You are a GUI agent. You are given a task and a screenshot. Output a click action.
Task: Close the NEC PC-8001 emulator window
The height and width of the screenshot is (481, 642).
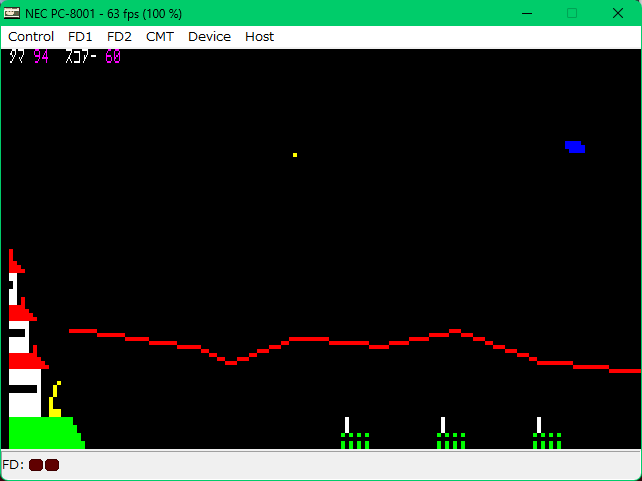(x=617, y=14)
